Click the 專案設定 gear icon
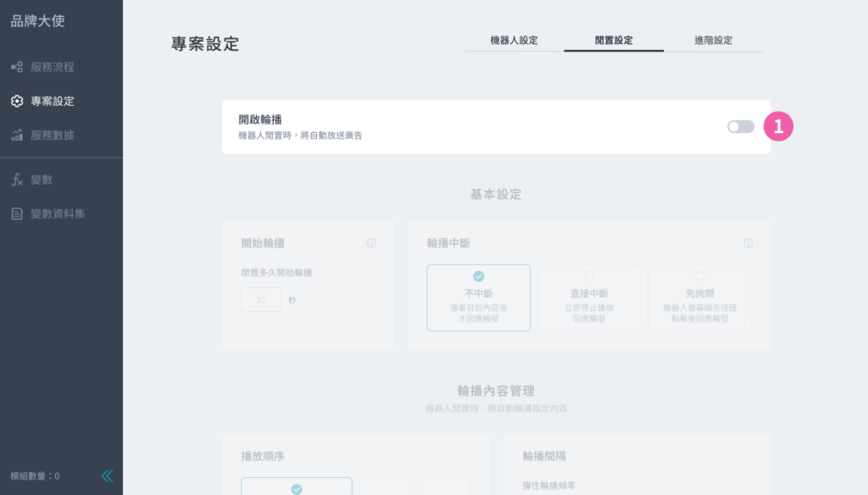Screen dimensions: 868x495 [17, 102]
